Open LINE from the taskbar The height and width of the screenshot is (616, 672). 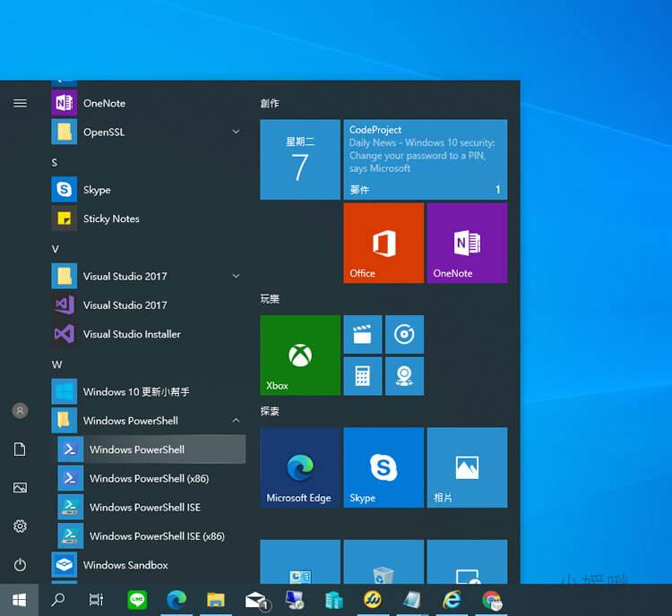click(137, 600)
